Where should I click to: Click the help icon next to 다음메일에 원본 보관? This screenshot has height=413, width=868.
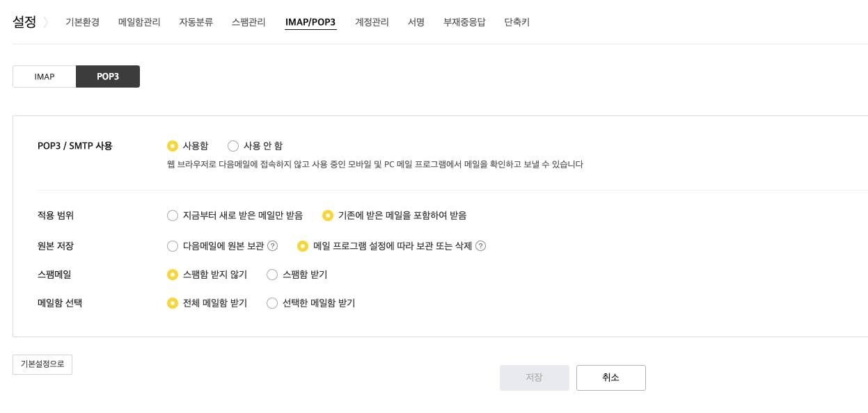[273, 245]
